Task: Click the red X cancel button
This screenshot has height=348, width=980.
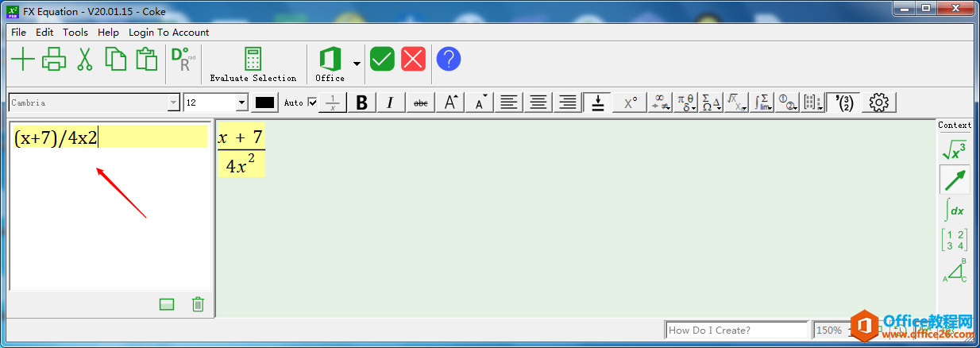Action: [x=413, y=59]
